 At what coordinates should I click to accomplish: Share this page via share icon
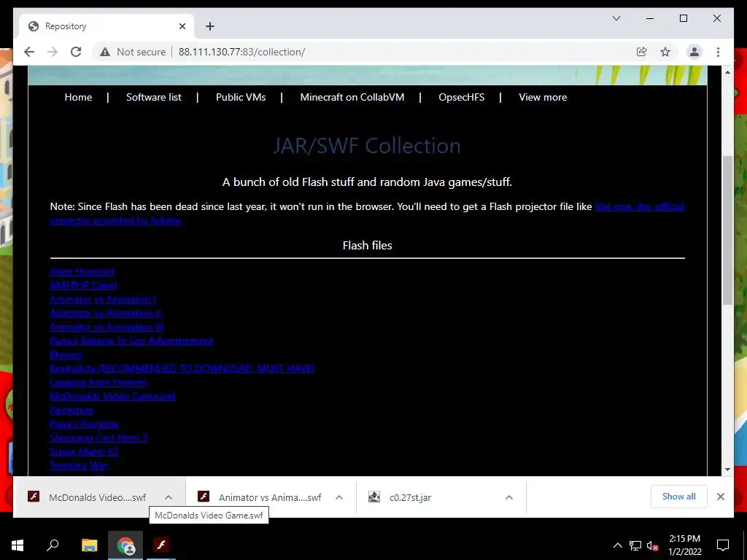click(642, 52)
